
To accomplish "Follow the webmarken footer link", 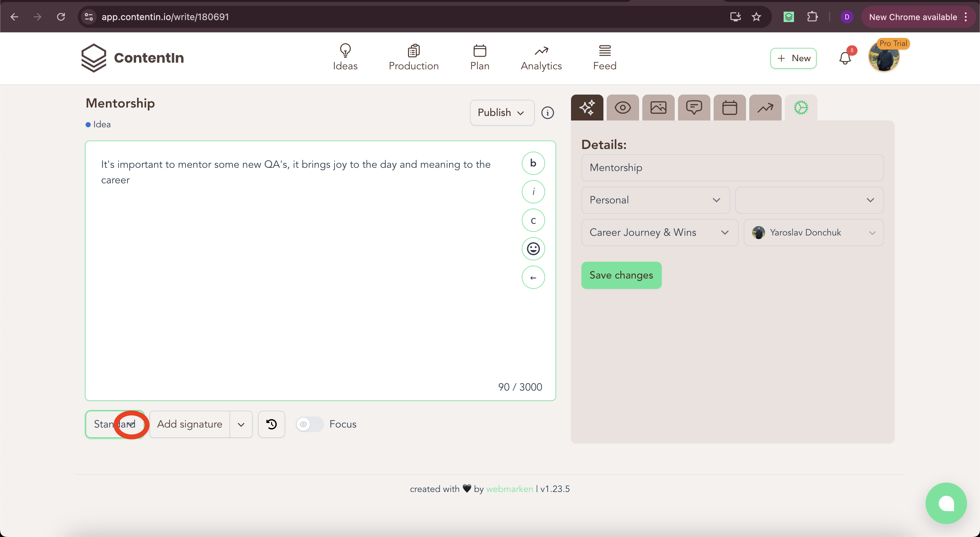I will [x=509, y=489].
